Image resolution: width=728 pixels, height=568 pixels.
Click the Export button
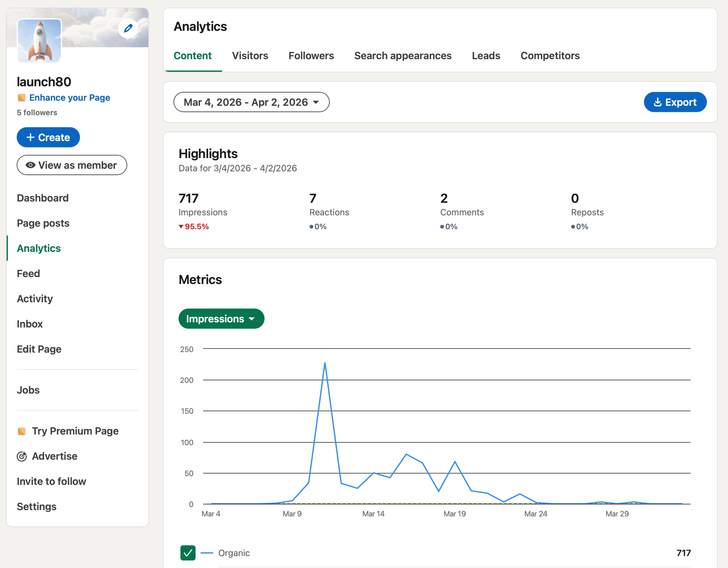[675, 102]
